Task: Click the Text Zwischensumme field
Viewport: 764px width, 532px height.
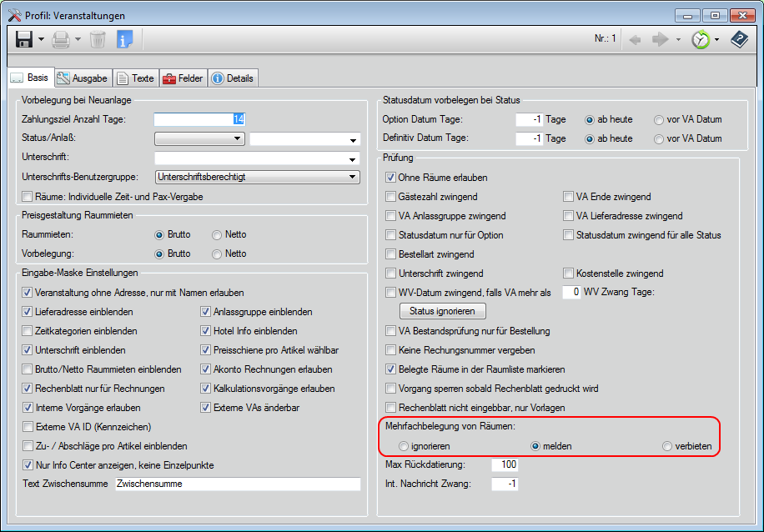Action: pos(237,484)
